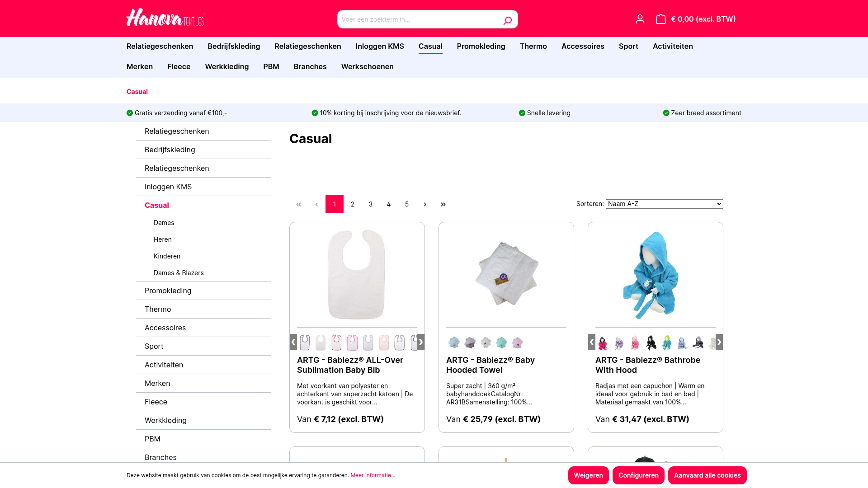Open Werkschoenen in the top navigation
Screen dimensions: 868x488
click(367, 66)
